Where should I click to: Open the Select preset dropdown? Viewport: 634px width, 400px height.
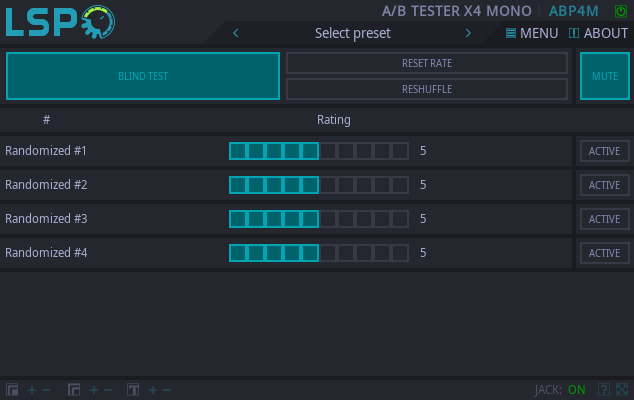click(x=352, y=33)
